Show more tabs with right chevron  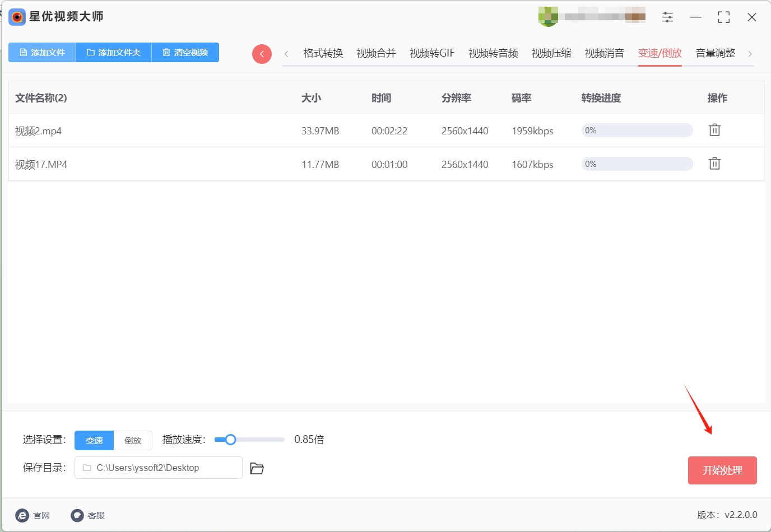[750, 54]
